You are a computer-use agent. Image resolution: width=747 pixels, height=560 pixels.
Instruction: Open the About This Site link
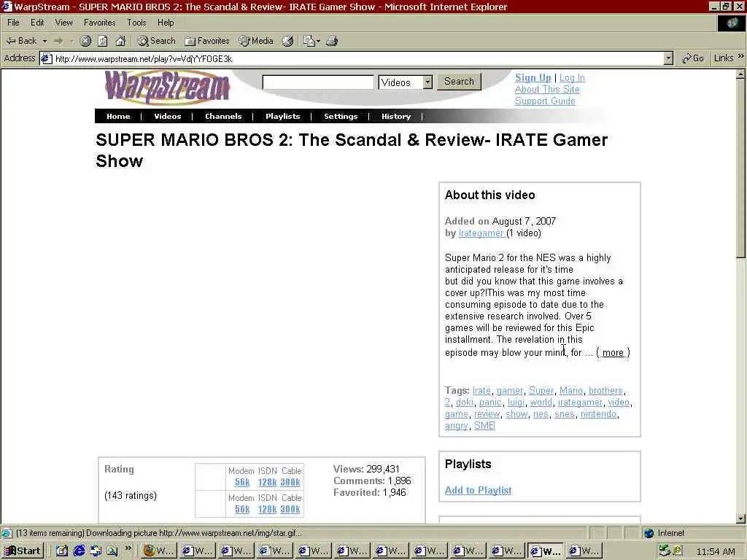[547, 89]
